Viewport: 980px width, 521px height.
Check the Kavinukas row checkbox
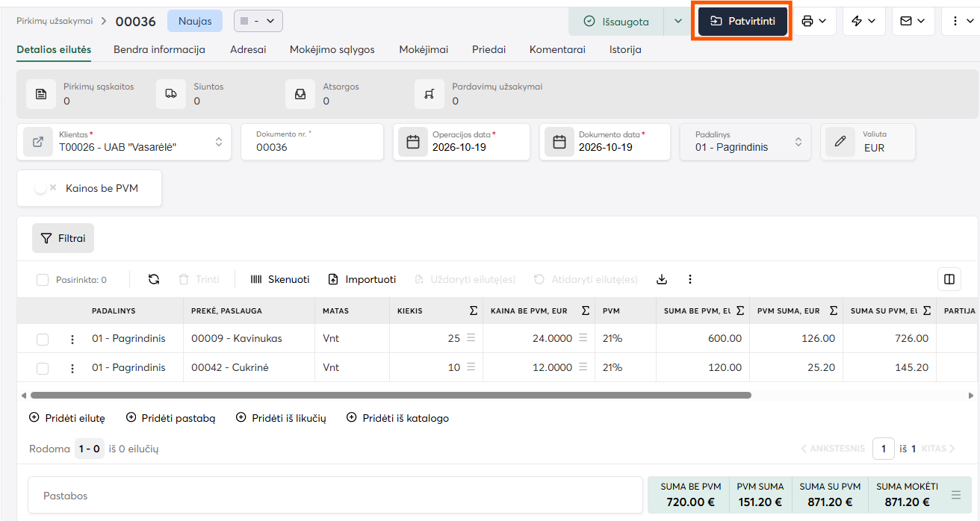(x=43, y=339)
